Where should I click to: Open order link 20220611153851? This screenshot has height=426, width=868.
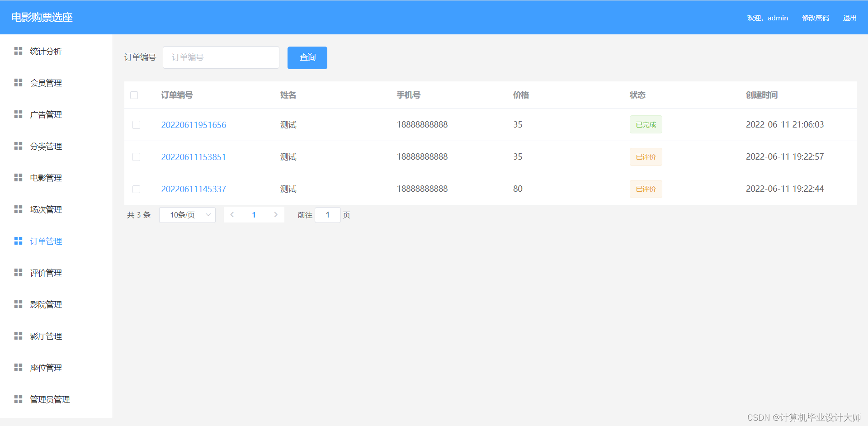pos(193,157)
